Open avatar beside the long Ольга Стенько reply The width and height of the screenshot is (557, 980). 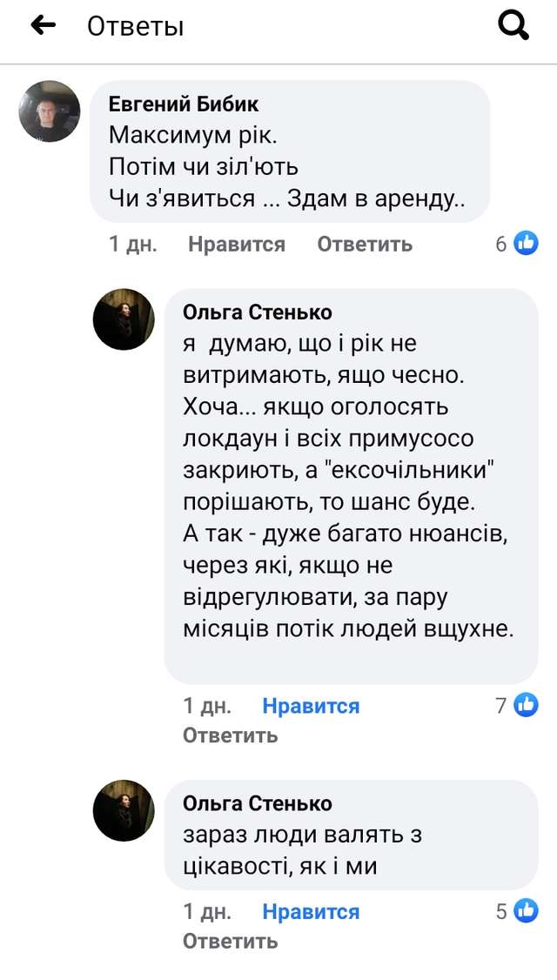coord(124,319)
